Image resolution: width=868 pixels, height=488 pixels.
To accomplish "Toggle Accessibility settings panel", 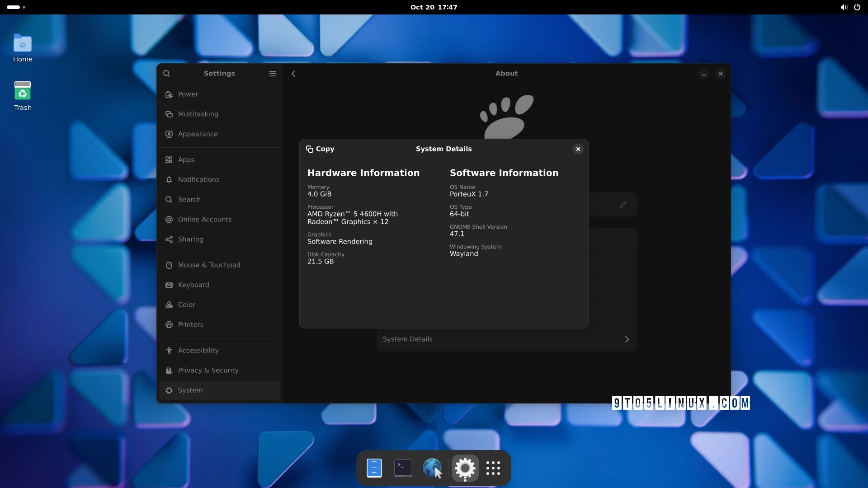I will pos(198,350).
